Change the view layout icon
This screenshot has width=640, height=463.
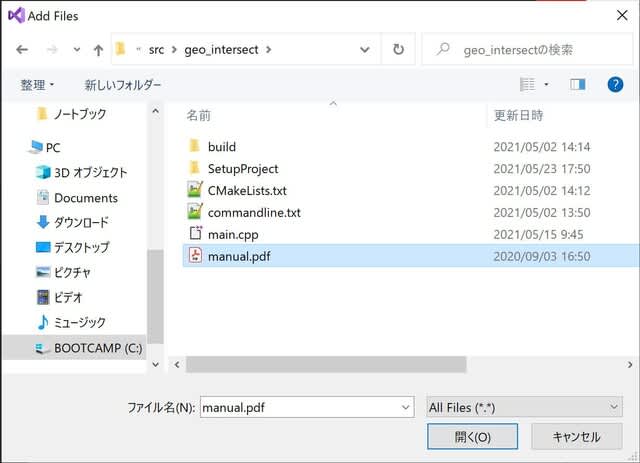click(x=528, y=85)
